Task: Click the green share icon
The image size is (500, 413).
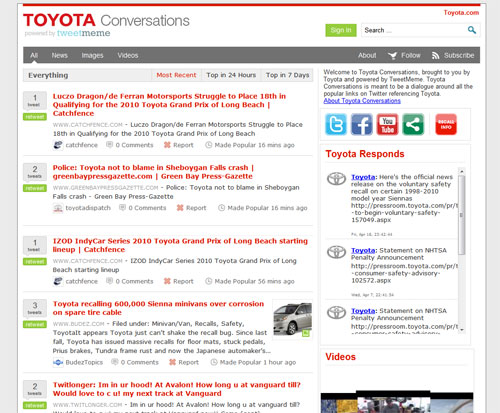Action: coord(413,124)
